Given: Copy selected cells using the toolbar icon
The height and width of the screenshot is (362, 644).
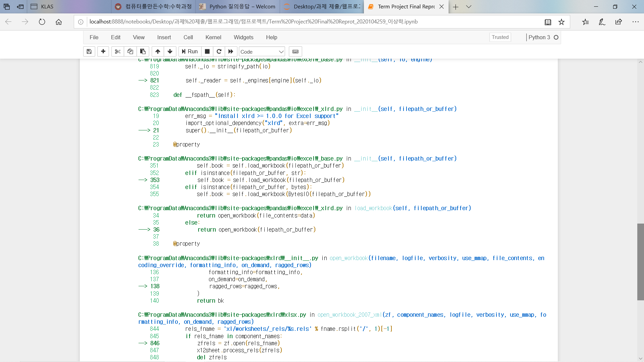Looking at the screenshot, I should [x=130, y=52].
